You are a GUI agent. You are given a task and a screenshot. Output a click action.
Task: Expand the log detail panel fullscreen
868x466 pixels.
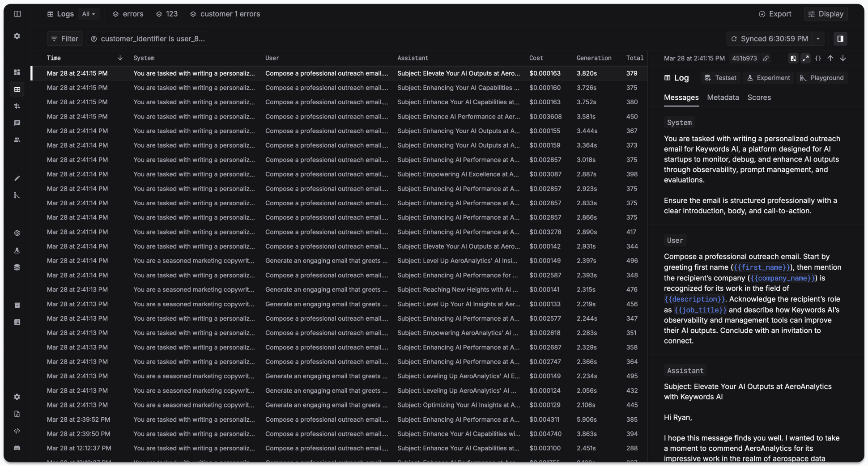click(x=805, y=59)
